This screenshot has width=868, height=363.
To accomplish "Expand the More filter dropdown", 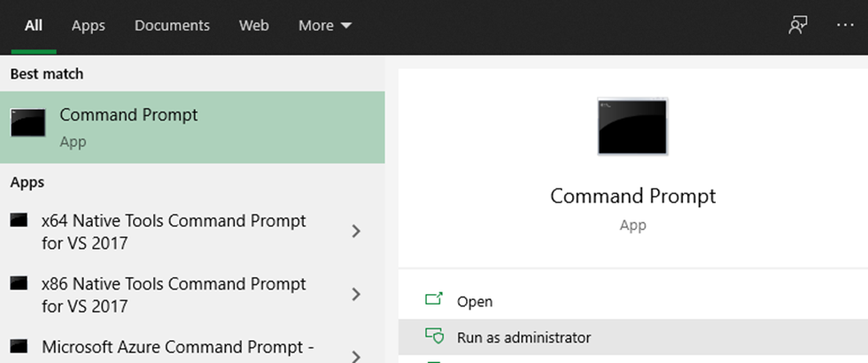I will 324,26.
